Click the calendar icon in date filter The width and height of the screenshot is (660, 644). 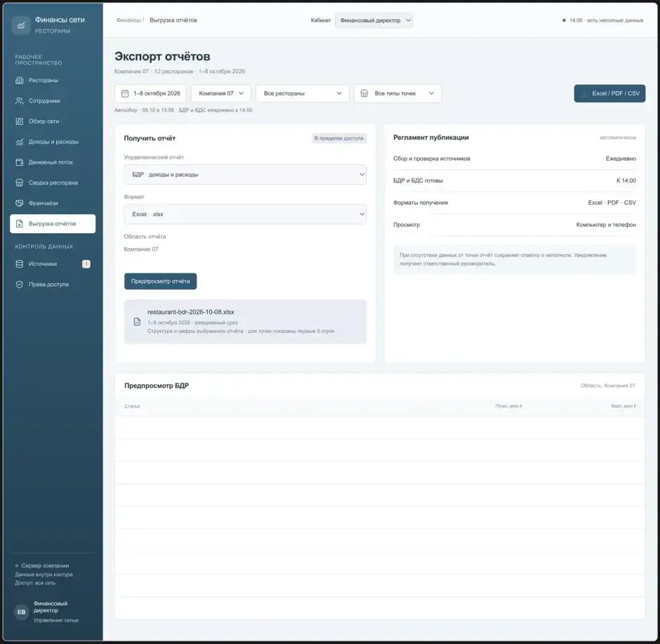pos(125,93)
